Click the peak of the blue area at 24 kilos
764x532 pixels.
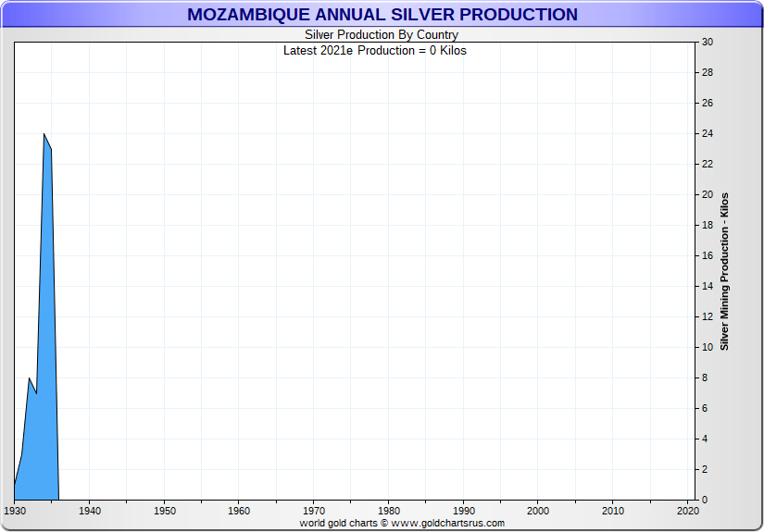pos(44,134)
